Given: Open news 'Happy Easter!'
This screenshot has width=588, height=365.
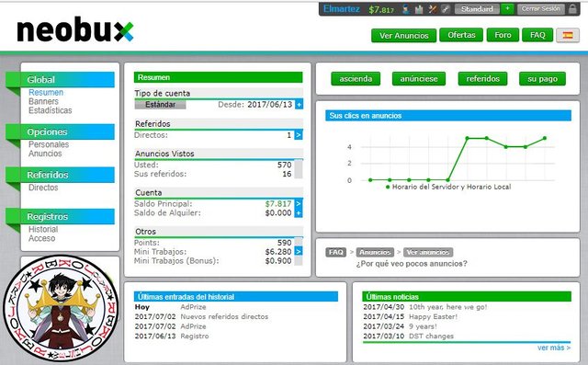Looking at the screenshot, I should (433, 316).
